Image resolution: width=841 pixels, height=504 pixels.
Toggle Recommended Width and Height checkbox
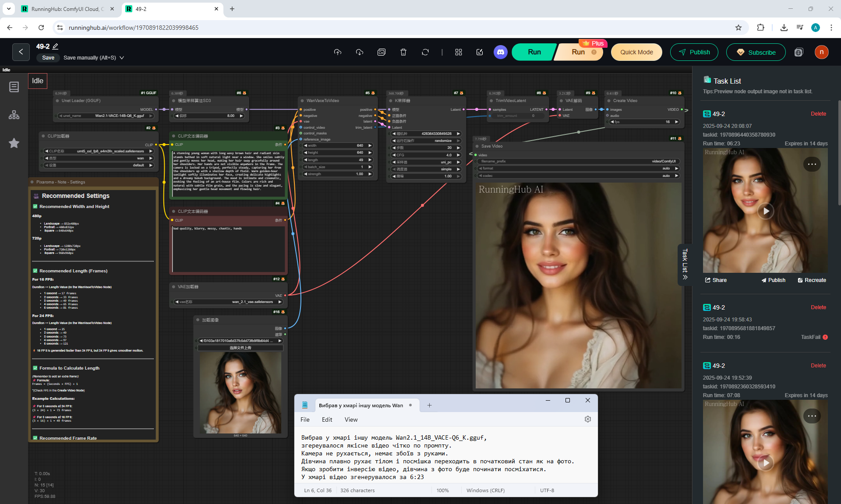click(35, 206)
